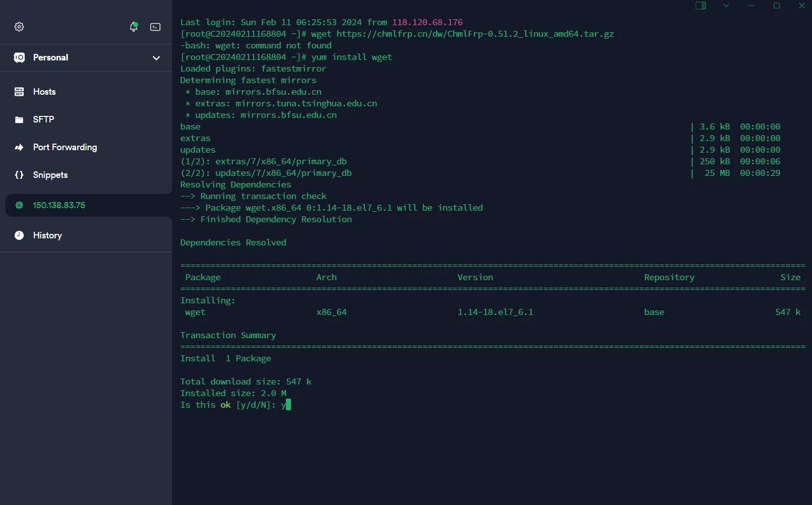
Task: Click the green active connection indicator
Action: pyautogui.click(x=19, y=206)
